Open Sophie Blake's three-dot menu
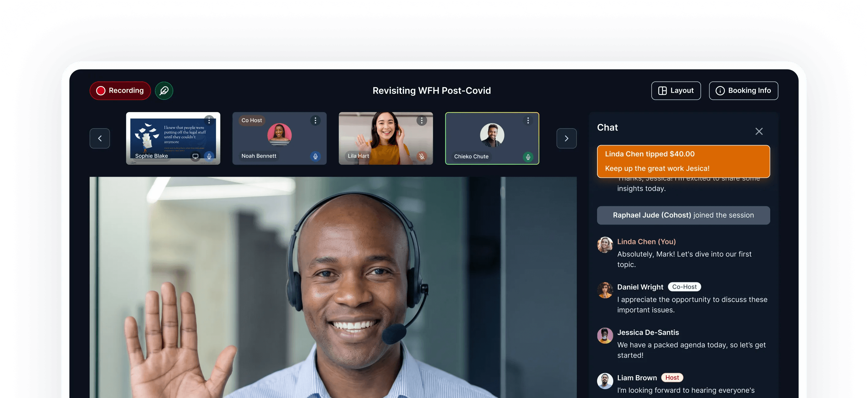This screenshot has width=868, height=398. [209, 121]
